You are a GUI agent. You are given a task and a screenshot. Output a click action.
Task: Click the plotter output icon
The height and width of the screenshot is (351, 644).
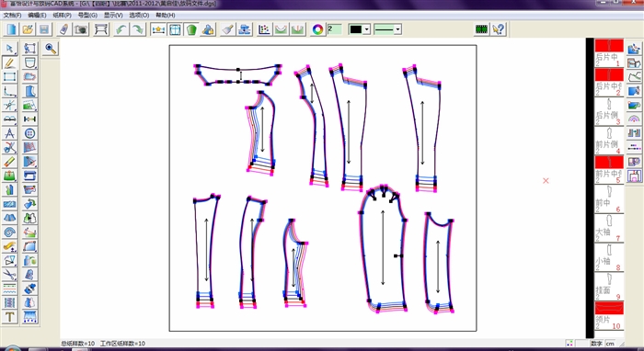[x=101, y=29]
